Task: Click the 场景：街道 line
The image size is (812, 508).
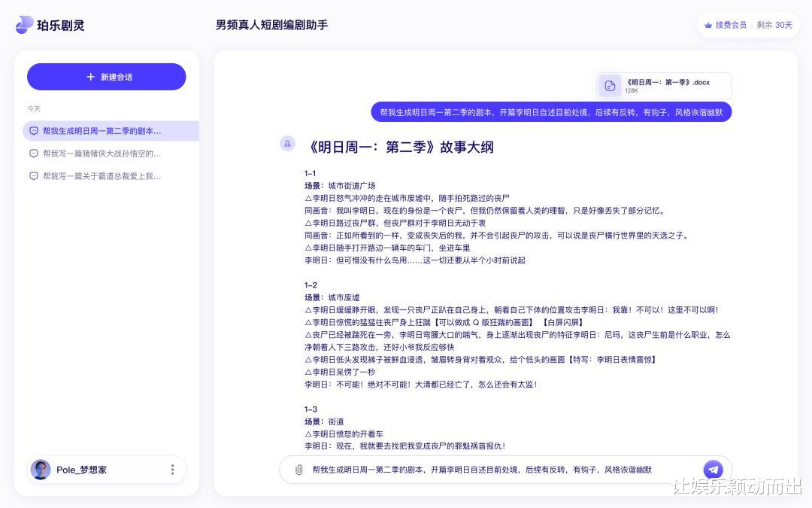Action: pos(324,421)
